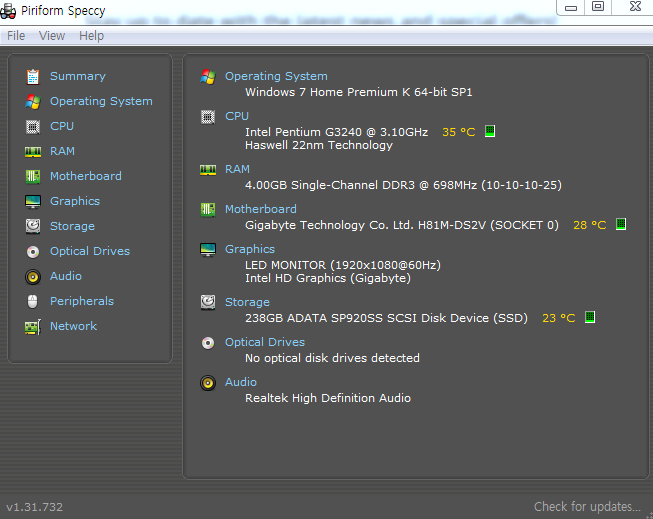
Task: Click version v1.31.732 in status bar
Action: [x=35, y=507]
